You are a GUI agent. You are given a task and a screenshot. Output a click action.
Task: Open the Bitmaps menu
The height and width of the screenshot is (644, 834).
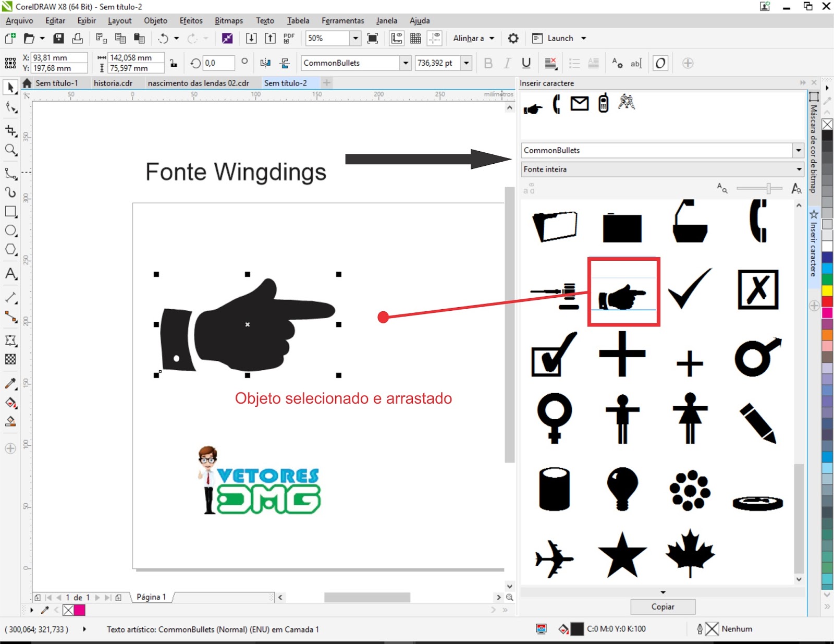[x=228, y=20]
